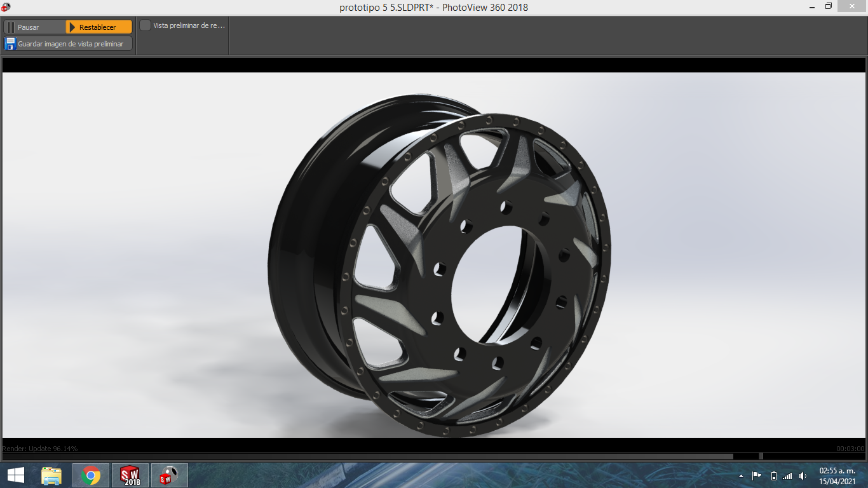This screenshot has width=868, height=488.
Task: Click the orange play arrow icon
Action: click(x=72, y=27)
